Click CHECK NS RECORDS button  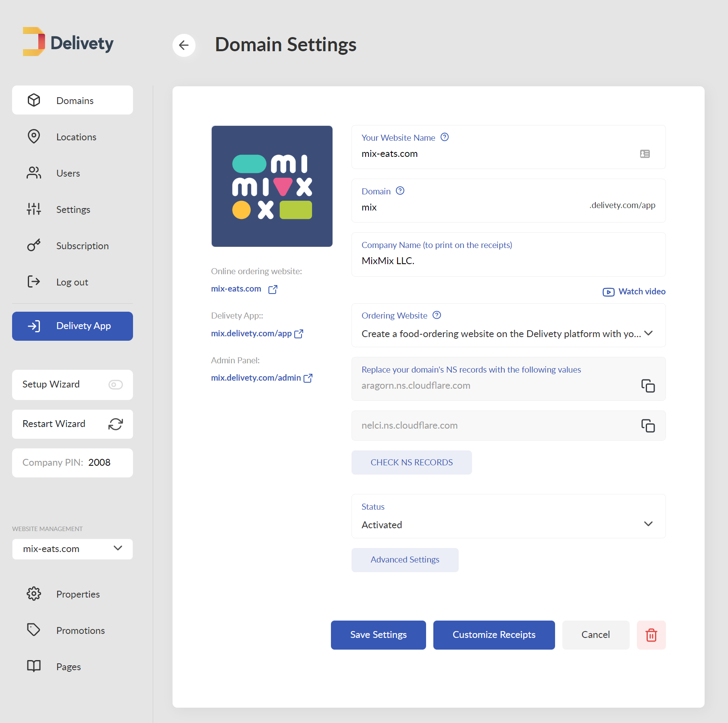pyautogui.click(x=412, y=463)
